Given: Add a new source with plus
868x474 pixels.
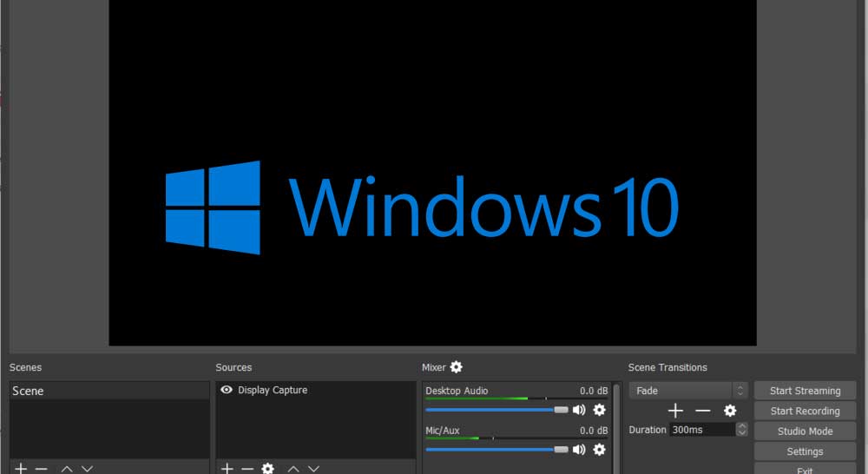Looking at the screenshot, I should [227, 469].
